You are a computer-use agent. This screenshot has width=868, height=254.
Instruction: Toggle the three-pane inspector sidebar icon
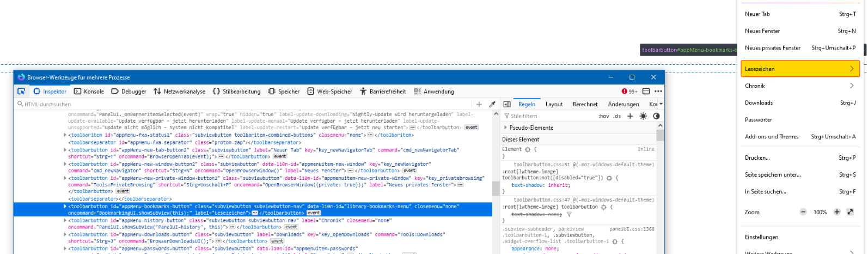(x=507, y=104)
